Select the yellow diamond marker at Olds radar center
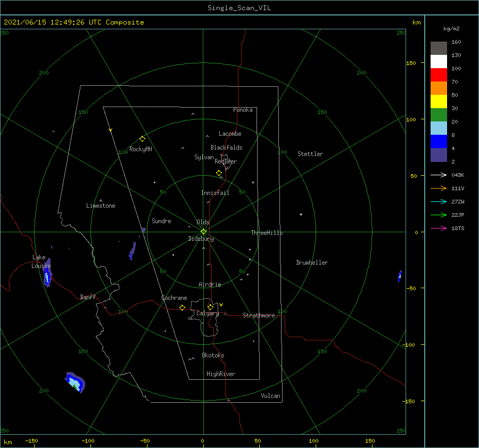This screenshot has height=448, width=479. click(x=203, y=232)
